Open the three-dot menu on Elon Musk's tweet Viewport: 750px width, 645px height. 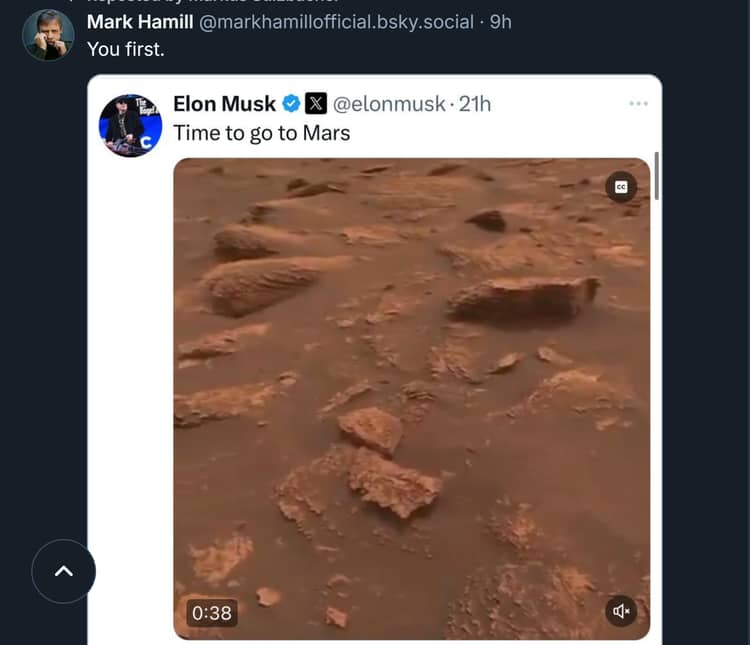click(x=638, y=104)
